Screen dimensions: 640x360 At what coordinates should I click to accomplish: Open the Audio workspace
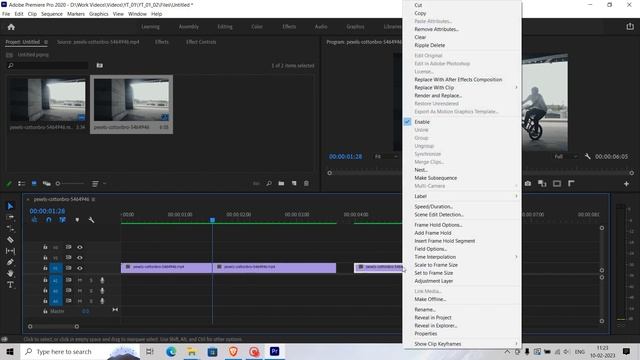click(x=321, y=27)
